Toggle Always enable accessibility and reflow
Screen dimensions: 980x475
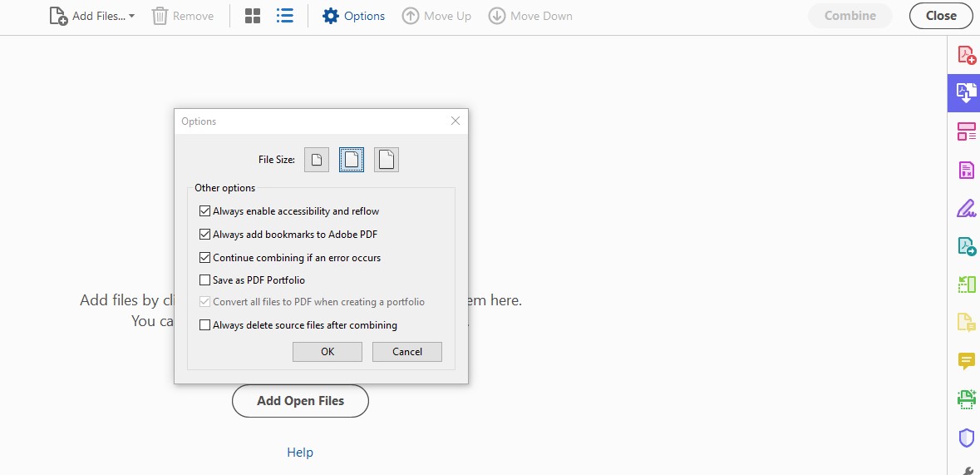pyautogui.click(x=204, y=211)
